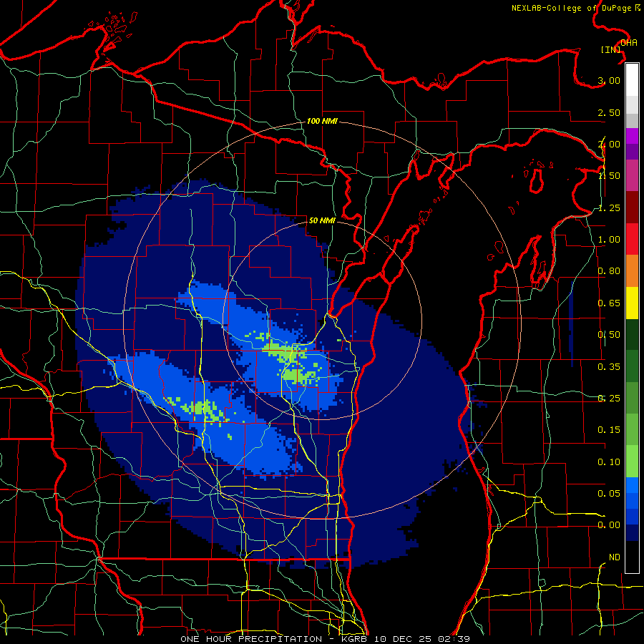This screenshot has height=644, width=644.
Task: Click the NEXLAB-College of DuPage credit text
Action: tap(575, 8)
